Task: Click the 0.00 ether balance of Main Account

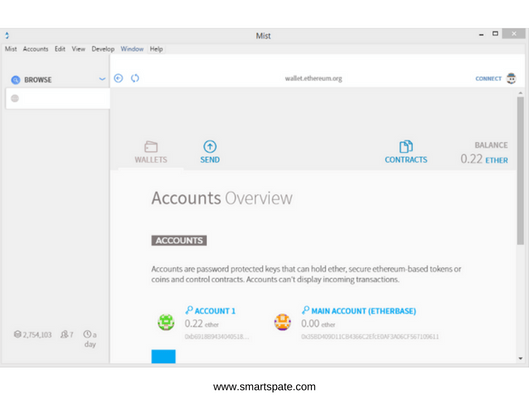Action: [318, 324]
